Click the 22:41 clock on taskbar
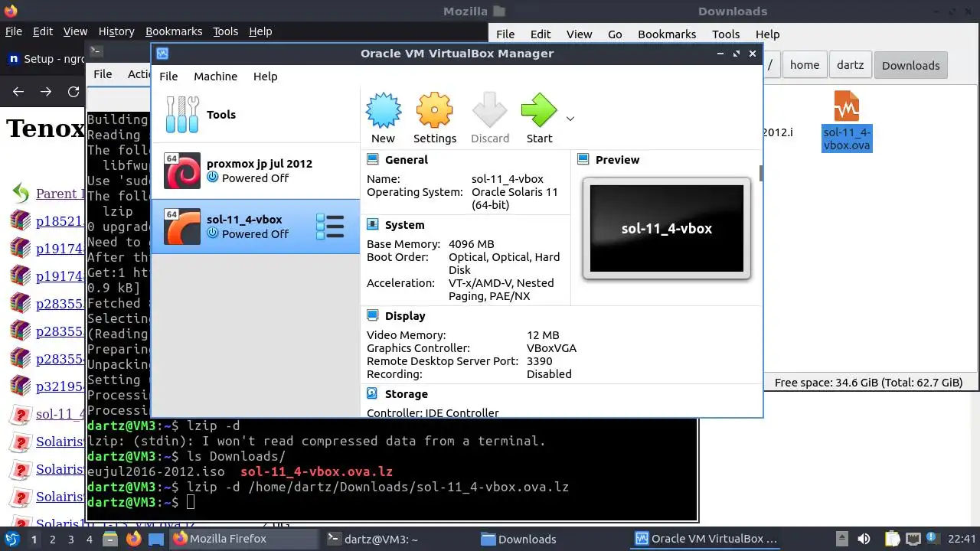Screen dimensions: 980x551 pyautogui.click(x=962, y=539)
